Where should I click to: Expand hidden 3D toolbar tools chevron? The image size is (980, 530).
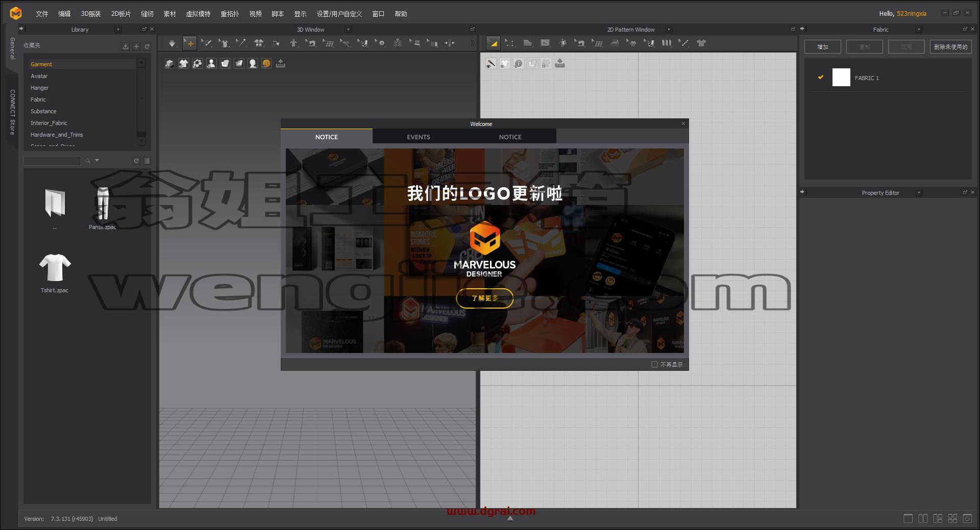(x=472, y=43)
